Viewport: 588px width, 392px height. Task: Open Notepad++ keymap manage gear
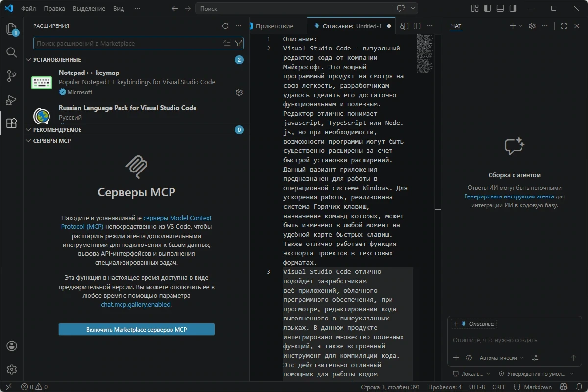pyautogui.click(x=239, y=92)
